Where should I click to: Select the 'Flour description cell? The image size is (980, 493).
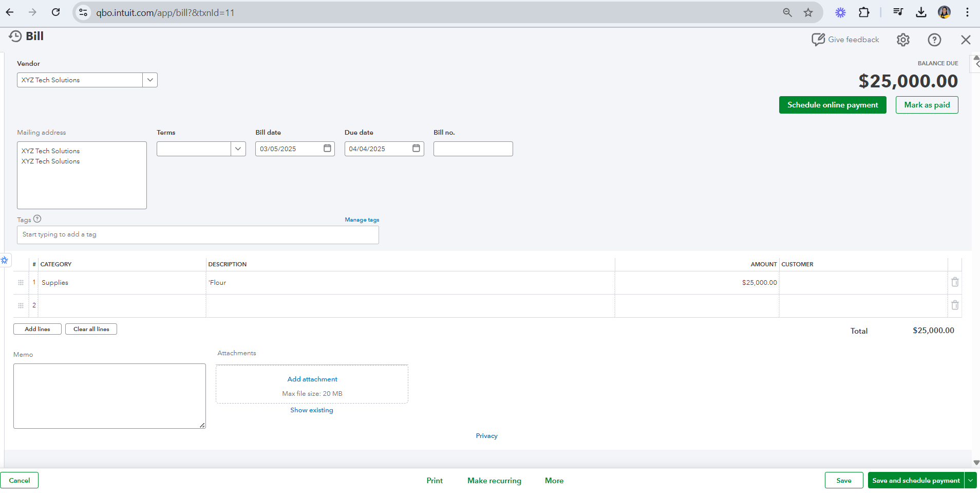click(410, 283)
